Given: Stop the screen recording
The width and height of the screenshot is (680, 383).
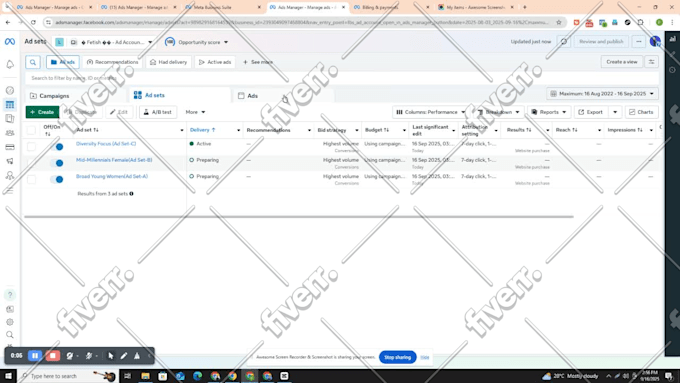Looking at the screenshot, I should coord(52,356).
